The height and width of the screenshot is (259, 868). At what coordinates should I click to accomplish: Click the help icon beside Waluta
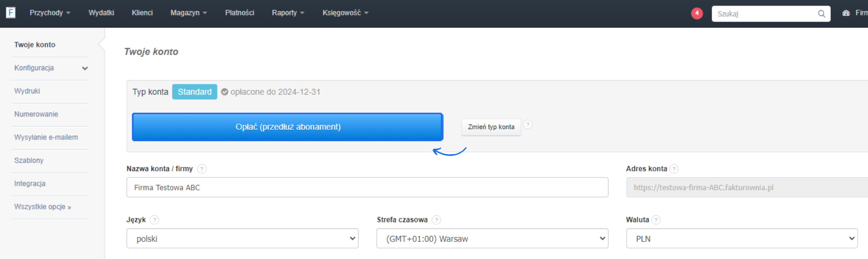[x=656, y=220]
